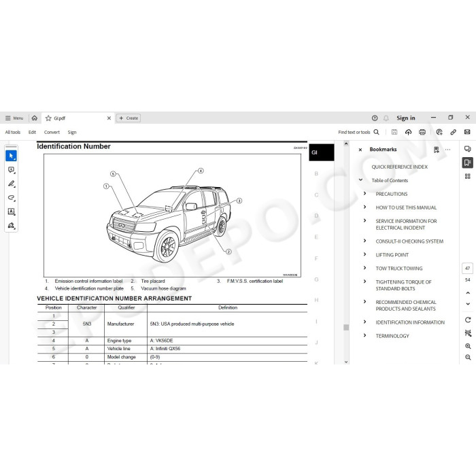Click the document scrollbar down arrow
This screenshot has height=476, width=476.
[346, 362]
